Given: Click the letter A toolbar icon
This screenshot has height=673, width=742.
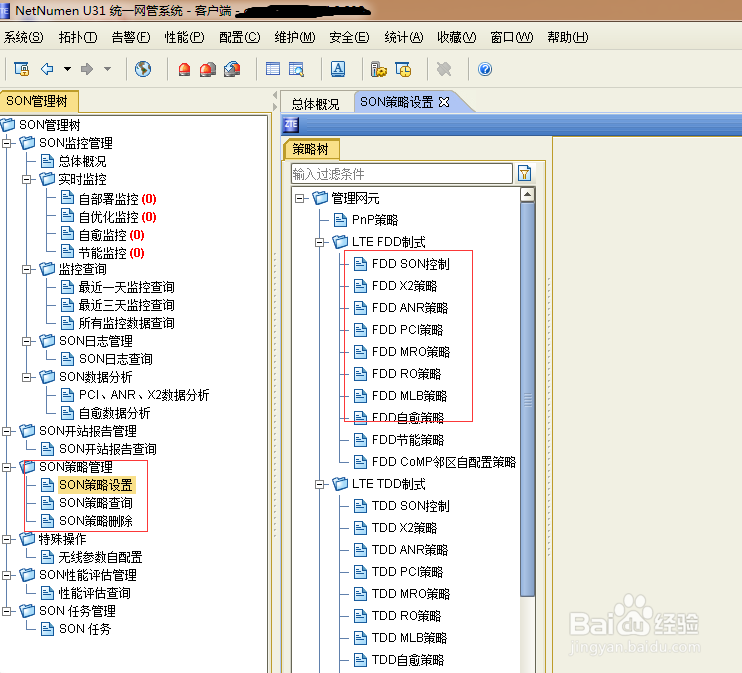Looking at the screenshot, I should click(338, 69).
